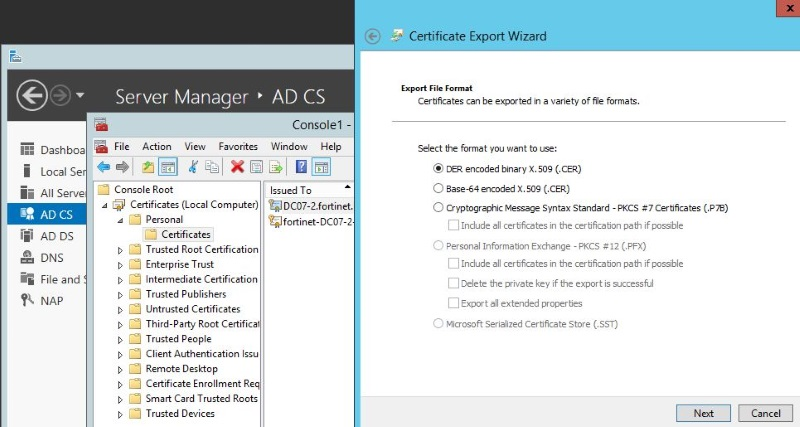Expand Enterprise Trust node

[x=120, y=265]
